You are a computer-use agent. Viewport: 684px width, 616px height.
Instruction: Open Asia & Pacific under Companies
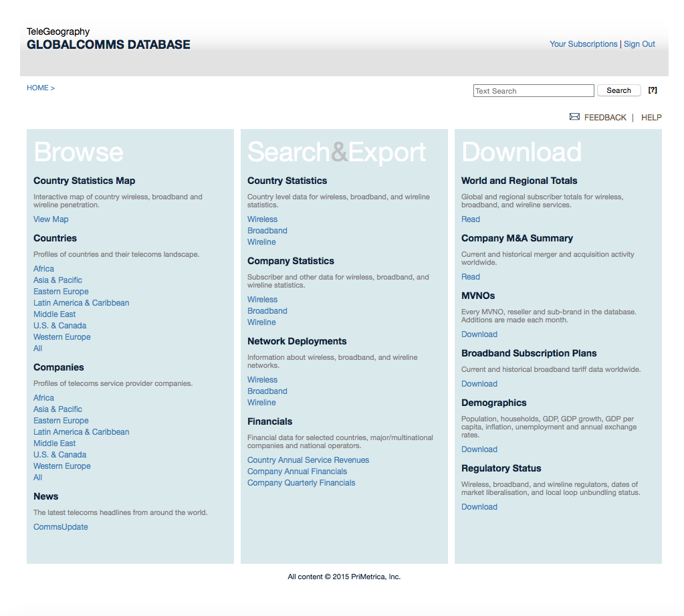coord(58,409)
